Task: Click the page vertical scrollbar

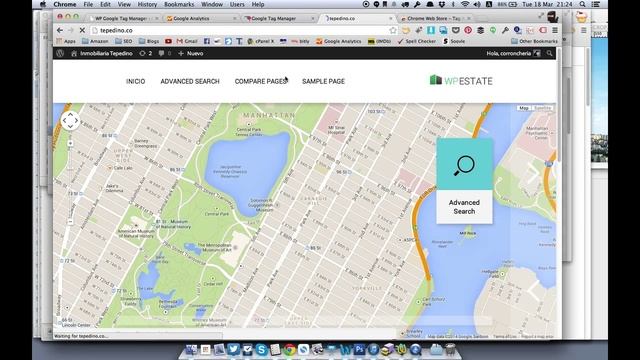Action: (x=559, y=106)
